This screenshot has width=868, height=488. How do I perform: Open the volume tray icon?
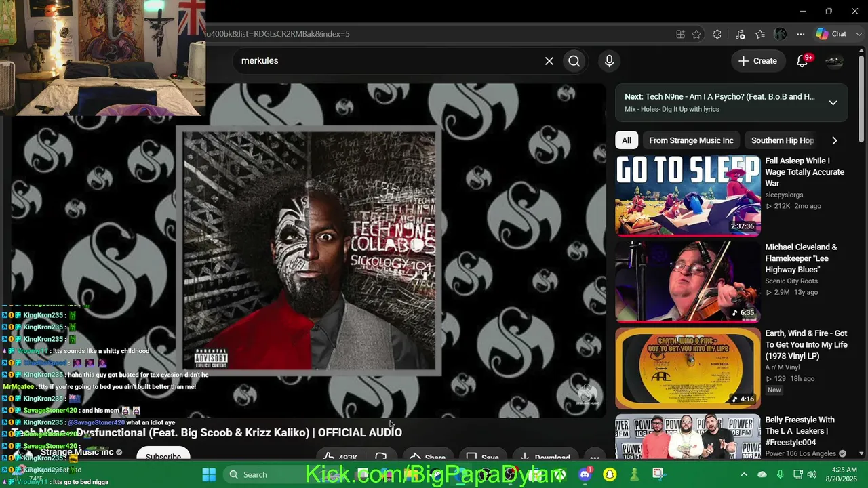tap(812, 474)
